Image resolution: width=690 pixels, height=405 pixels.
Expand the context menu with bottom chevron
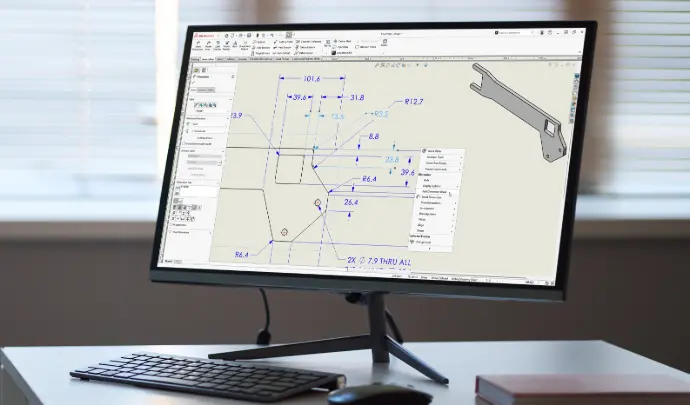click(x=429, y=248)
